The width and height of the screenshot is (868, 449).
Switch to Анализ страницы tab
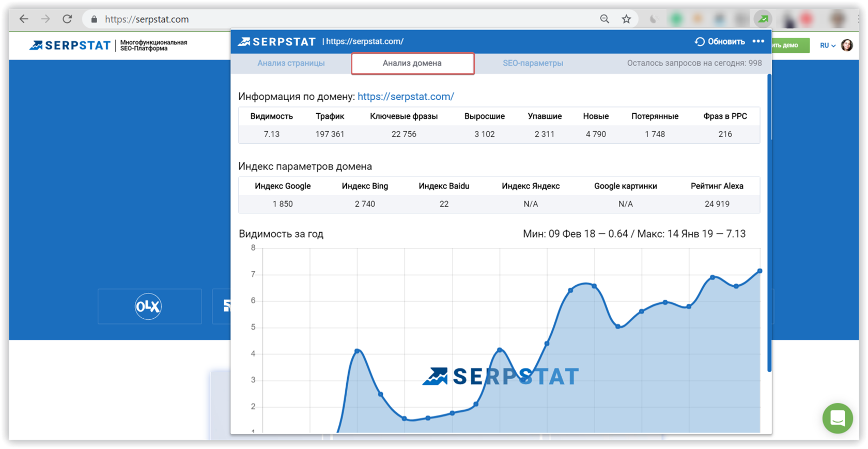[x=291, y=63]
